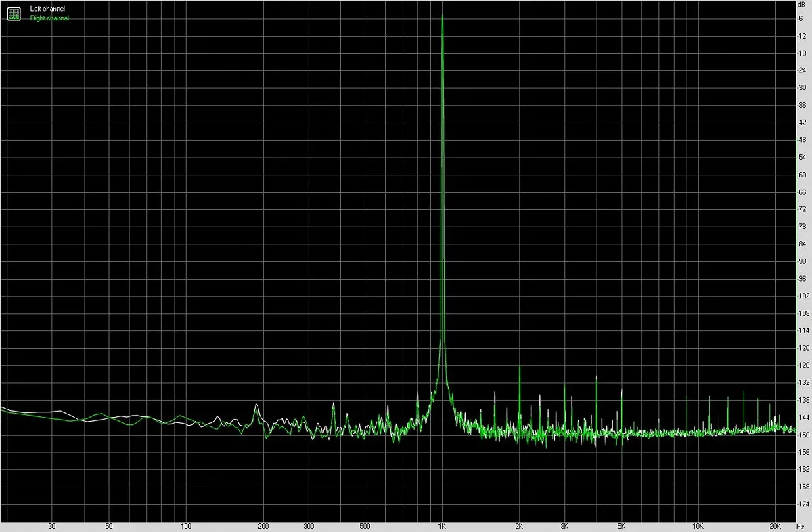Click the '5K' frequency axis label
Viewport: 812px width, 532px height.
coord(621,526)
